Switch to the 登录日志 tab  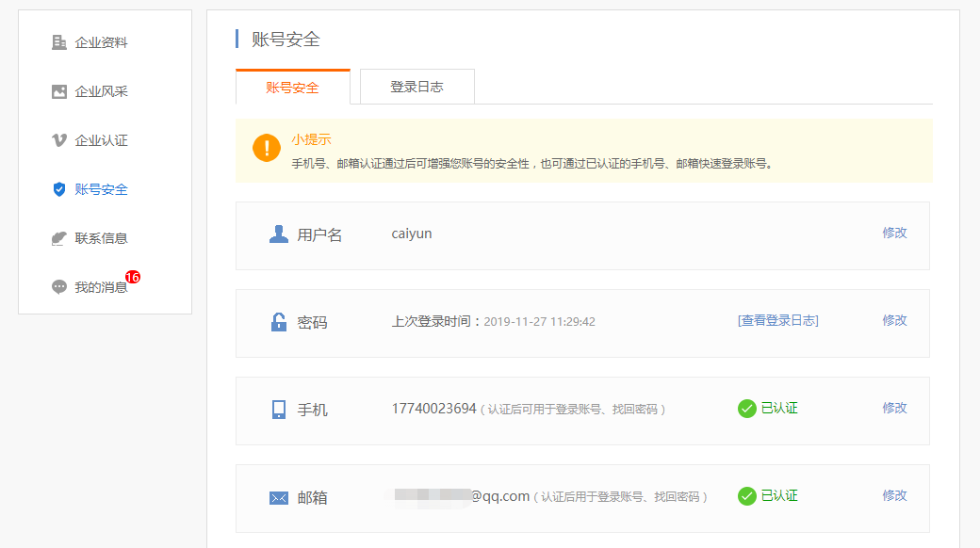click(416, 87)
